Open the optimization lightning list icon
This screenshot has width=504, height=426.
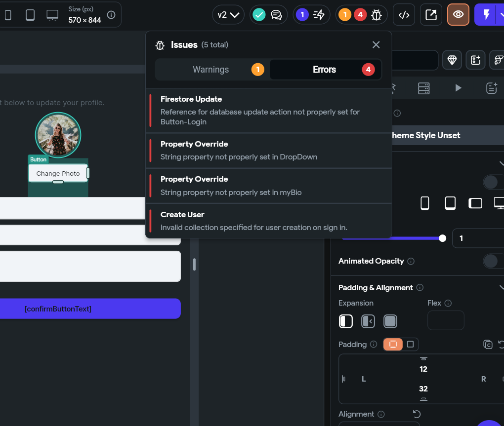319,15
